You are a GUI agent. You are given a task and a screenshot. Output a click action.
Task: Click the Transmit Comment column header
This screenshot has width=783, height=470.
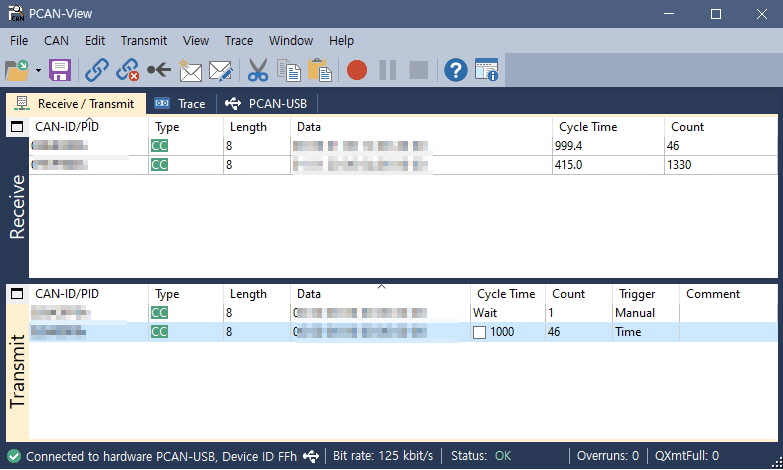coord(728,294)
